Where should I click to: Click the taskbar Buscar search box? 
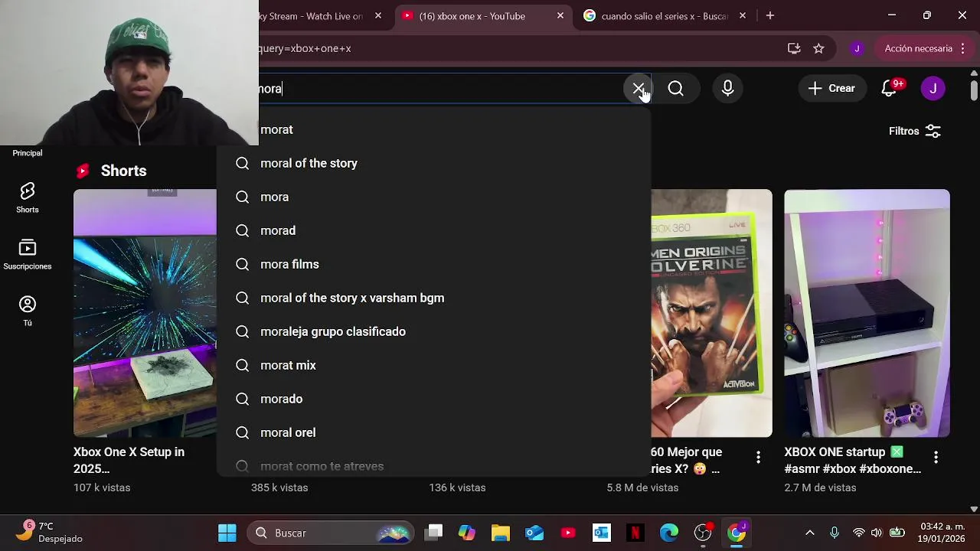tap(330, 533)
